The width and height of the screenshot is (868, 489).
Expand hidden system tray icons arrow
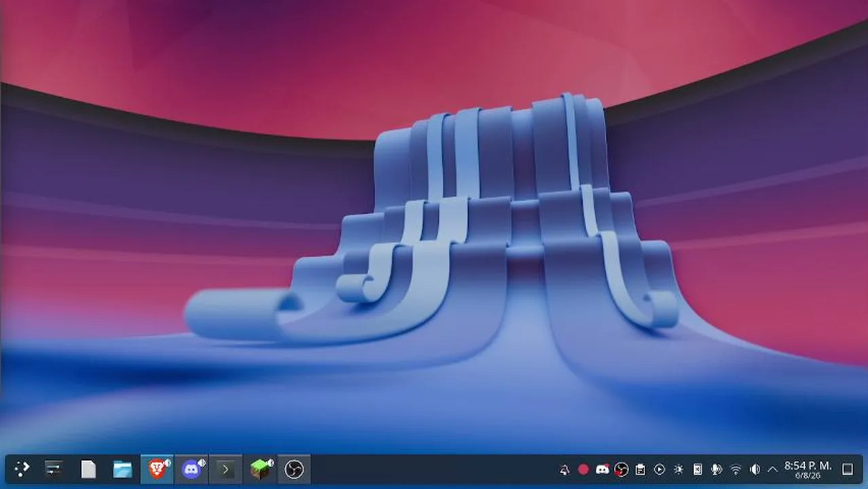click(772, 469)
